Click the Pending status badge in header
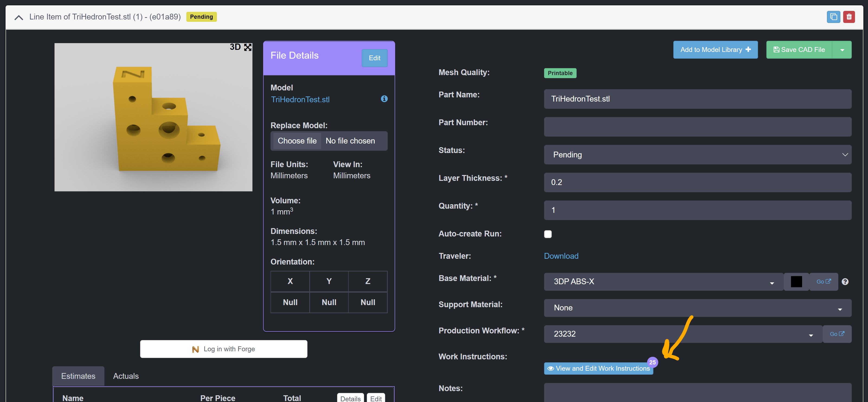The width and height of the screenshot is (868, 402). tap(201, 17)
